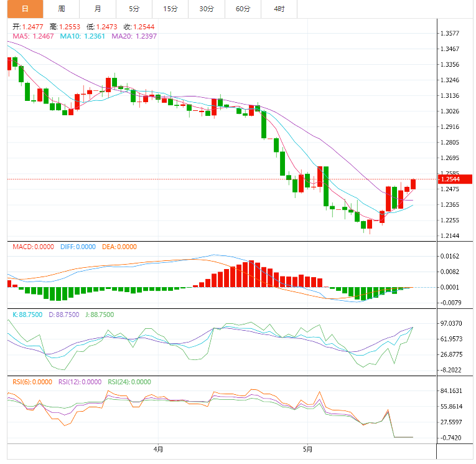Screen dimensions: 476x464
Task: Click the MA5: 1.2467 legend value
Action: [x=33, y=36]
